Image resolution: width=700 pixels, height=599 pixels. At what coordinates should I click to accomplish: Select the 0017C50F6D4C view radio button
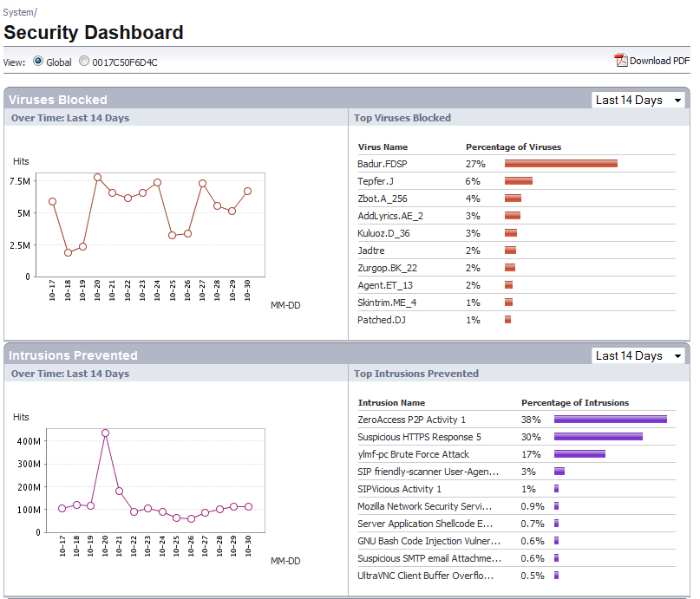point(84,62)
